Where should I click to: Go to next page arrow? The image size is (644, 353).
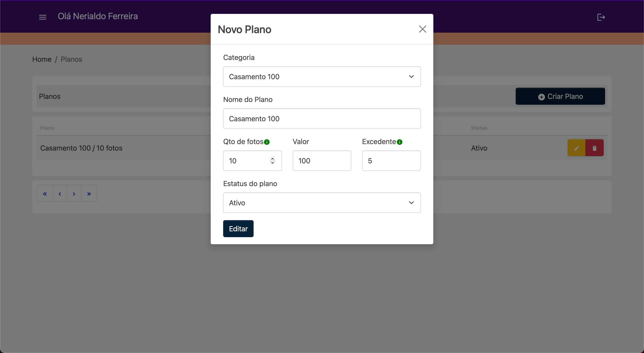74,194
